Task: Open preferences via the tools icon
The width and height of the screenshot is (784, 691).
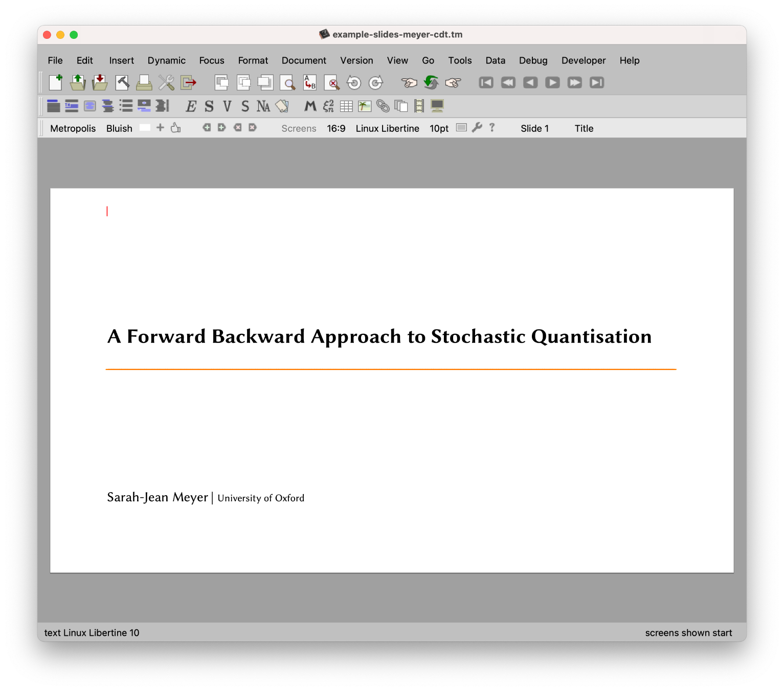Action: (166, 82)
